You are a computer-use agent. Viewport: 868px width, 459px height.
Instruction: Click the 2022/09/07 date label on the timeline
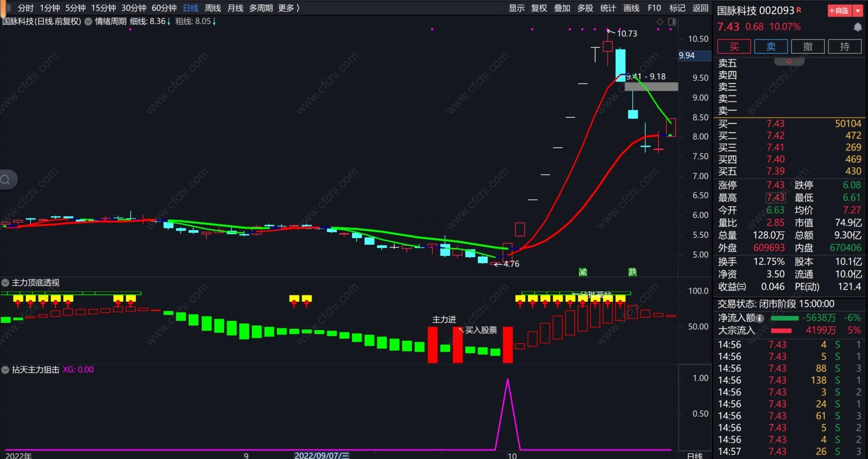point(321,455)
